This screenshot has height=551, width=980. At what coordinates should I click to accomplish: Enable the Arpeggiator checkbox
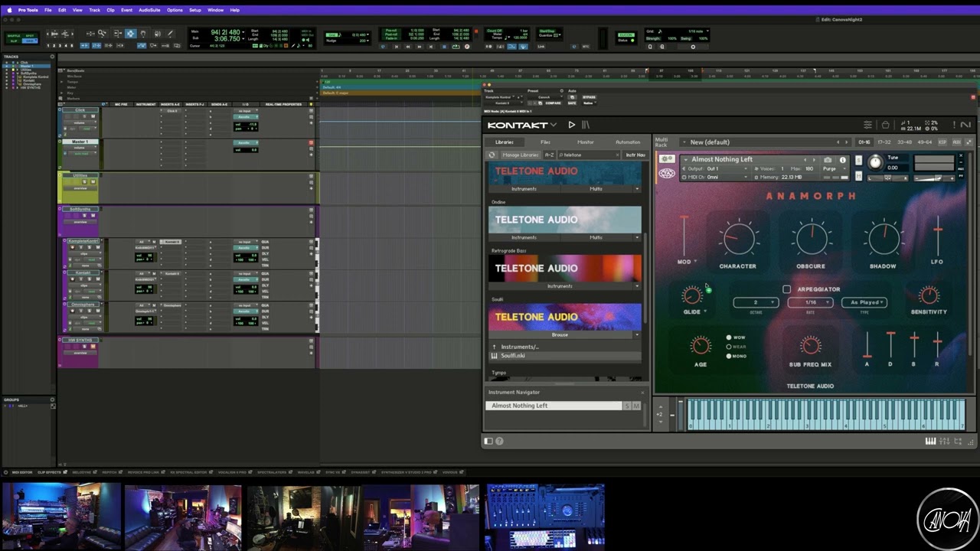(786, 289)
